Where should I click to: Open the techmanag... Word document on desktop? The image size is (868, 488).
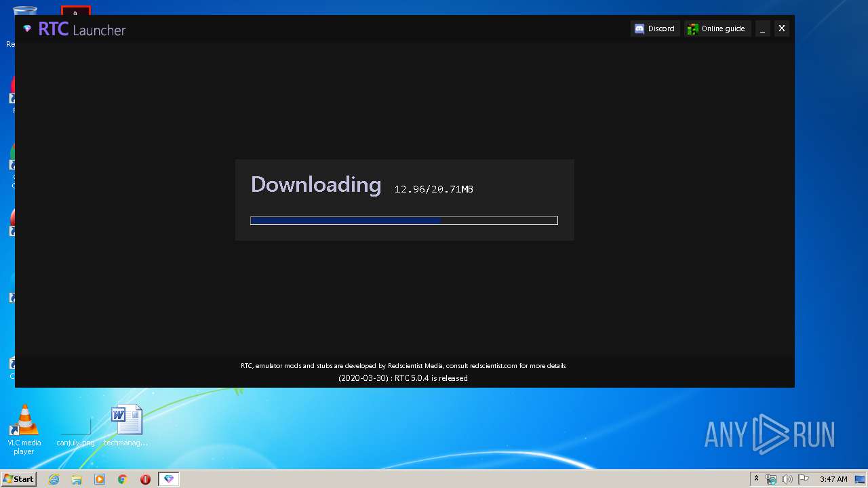[126, 426]
